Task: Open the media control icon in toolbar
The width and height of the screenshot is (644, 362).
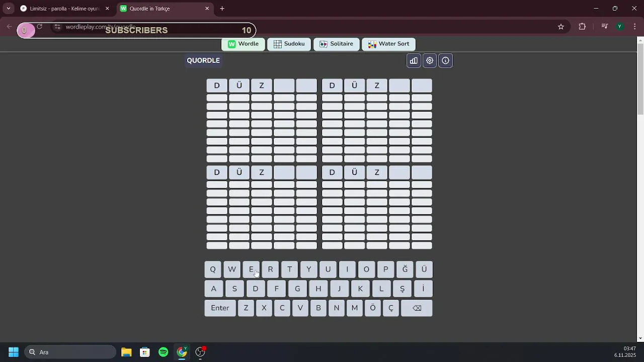Action: 605,27
